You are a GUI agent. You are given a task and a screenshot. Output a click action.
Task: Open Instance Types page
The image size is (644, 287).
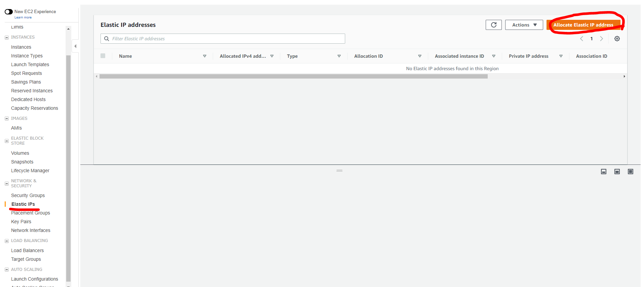point(27,56)
